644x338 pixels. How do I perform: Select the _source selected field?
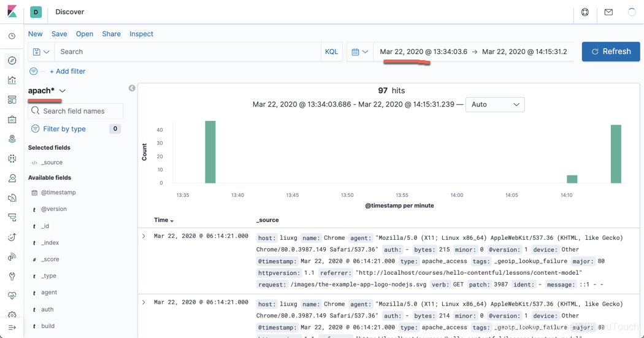pos(52,163)
